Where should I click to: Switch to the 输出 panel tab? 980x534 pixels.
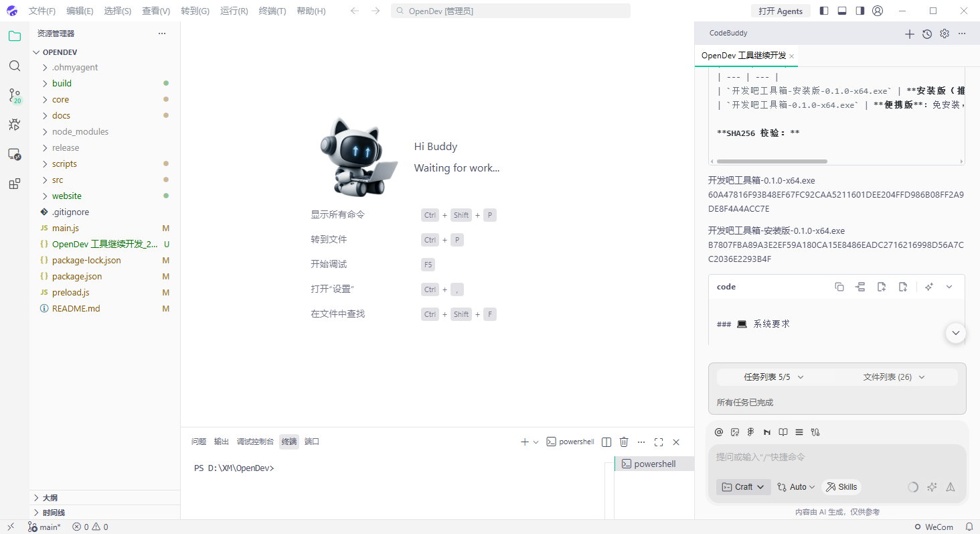pos(222,442)
